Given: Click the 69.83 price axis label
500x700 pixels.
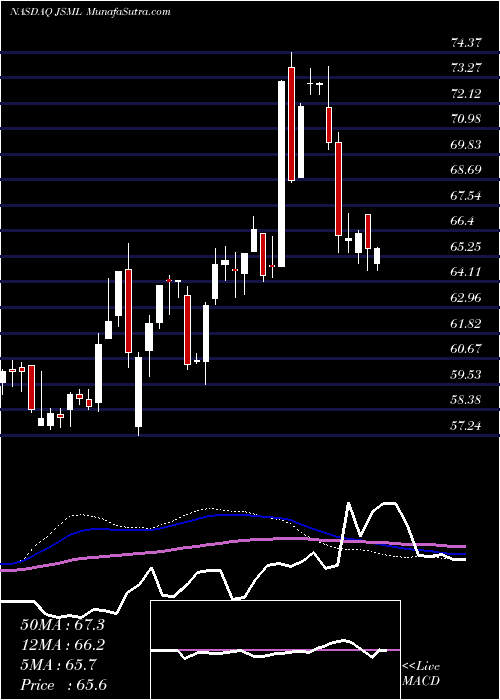Looking at the screenshot, I should click(467, 145).
